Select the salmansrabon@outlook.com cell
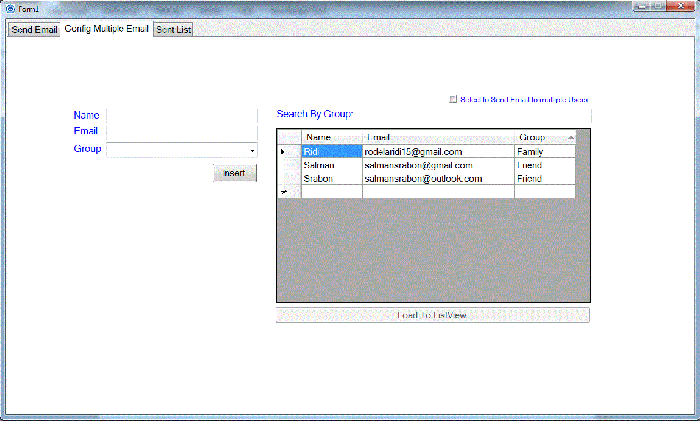Screen dimensions: 700x421 [x=438, y=179]
